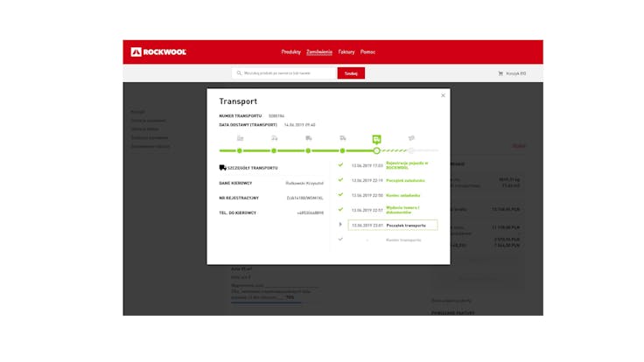Screen dimensions: 644x362
Task: Click the highlighted green truck stage icon
Action: [x=376, y=140]
